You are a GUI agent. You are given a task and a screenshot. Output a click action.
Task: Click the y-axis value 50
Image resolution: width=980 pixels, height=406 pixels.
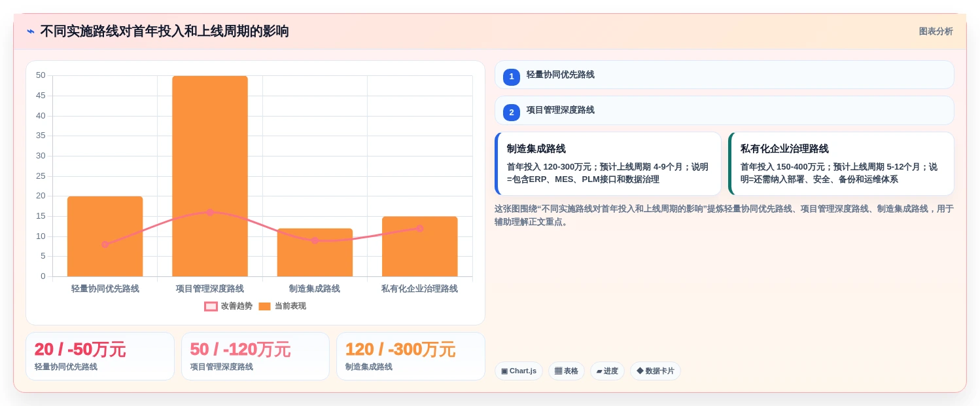coord(41,75)
